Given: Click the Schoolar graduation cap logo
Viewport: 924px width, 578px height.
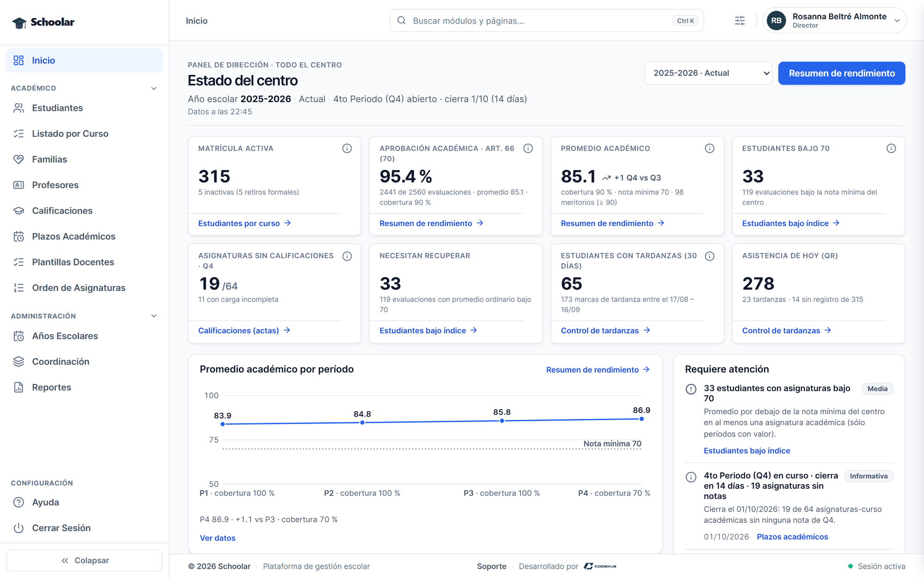Looking at the screenshot, I should pos(19,22).
